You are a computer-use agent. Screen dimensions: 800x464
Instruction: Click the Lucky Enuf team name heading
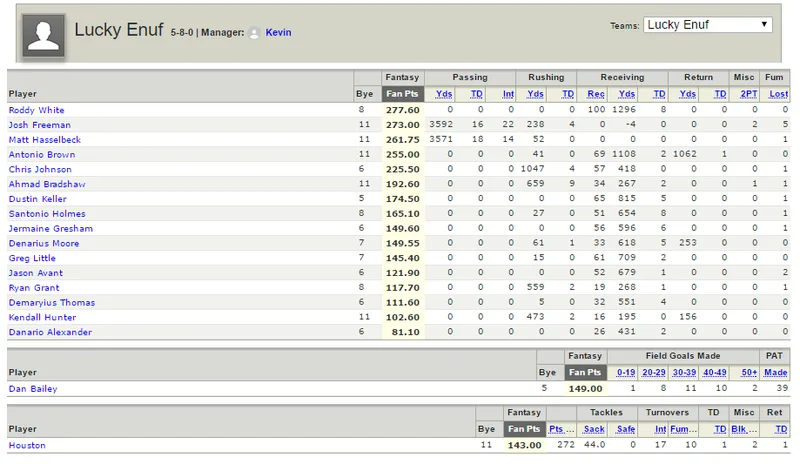119,30
